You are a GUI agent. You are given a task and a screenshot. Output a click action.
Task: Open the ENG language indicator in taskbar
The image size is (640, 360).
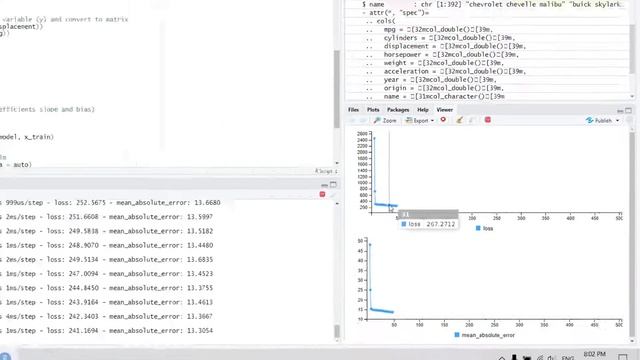(x=568, y=358)
